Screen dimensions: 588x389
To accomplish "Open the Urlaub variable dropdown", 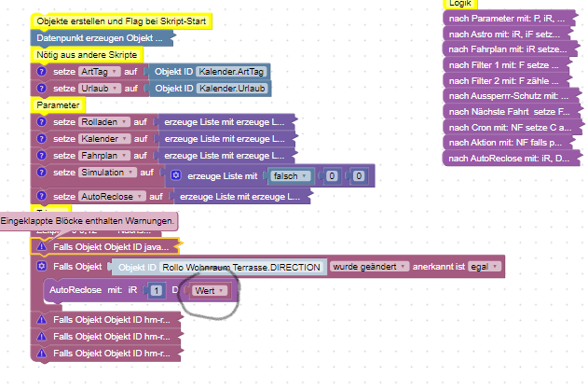I will pyautogui.click(x=100, y=89).
